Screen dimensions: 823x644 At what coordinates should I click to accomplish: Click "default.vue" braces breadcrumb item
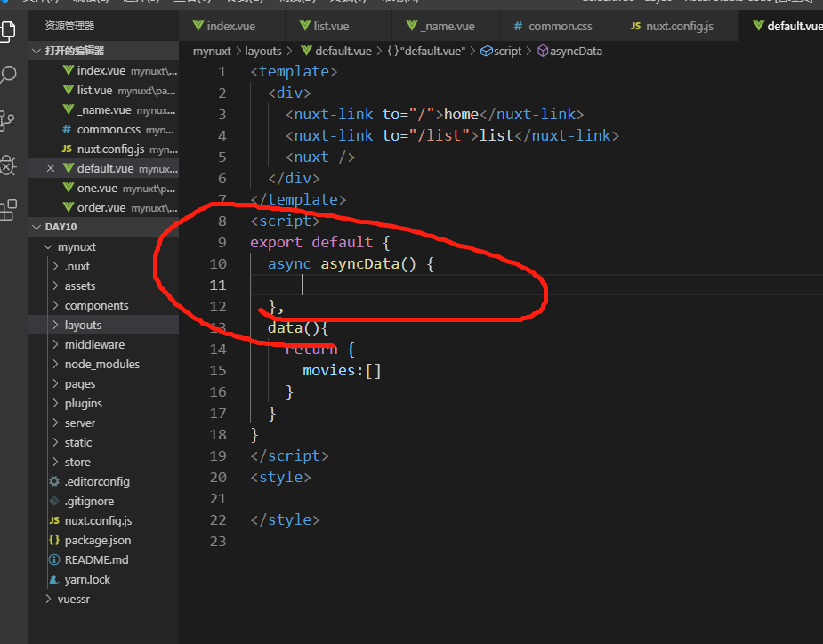click(426, 51)
